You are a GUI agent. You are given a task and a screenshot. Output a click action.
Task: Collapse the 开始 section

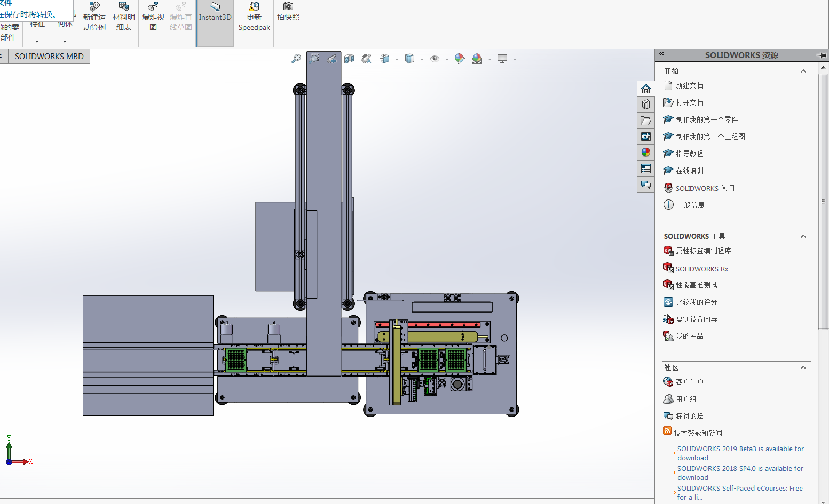point(803,71)
